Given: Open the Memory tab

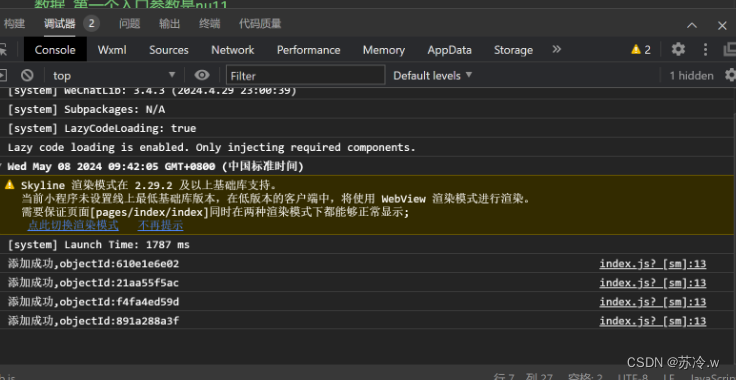Looking at the screenshot, I should click(x=383, y=50).
